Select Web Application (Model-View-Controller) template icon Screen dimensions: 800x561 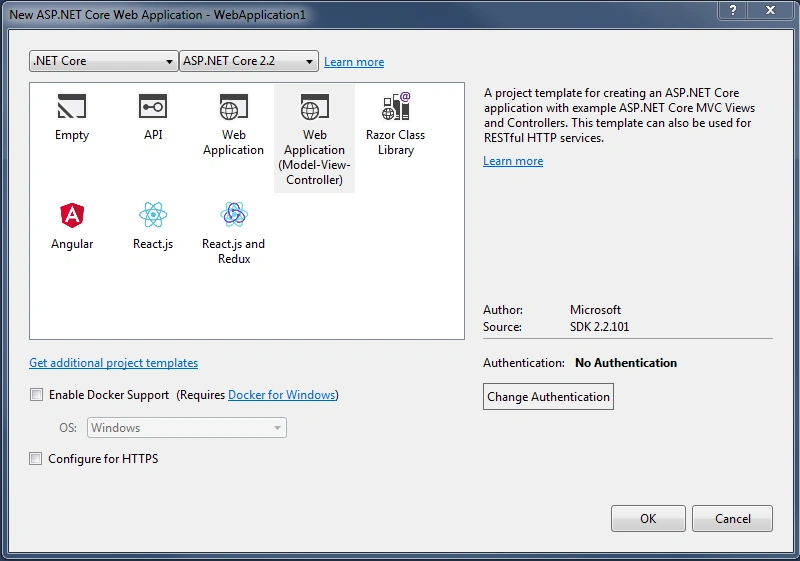(x=314, y=106)
